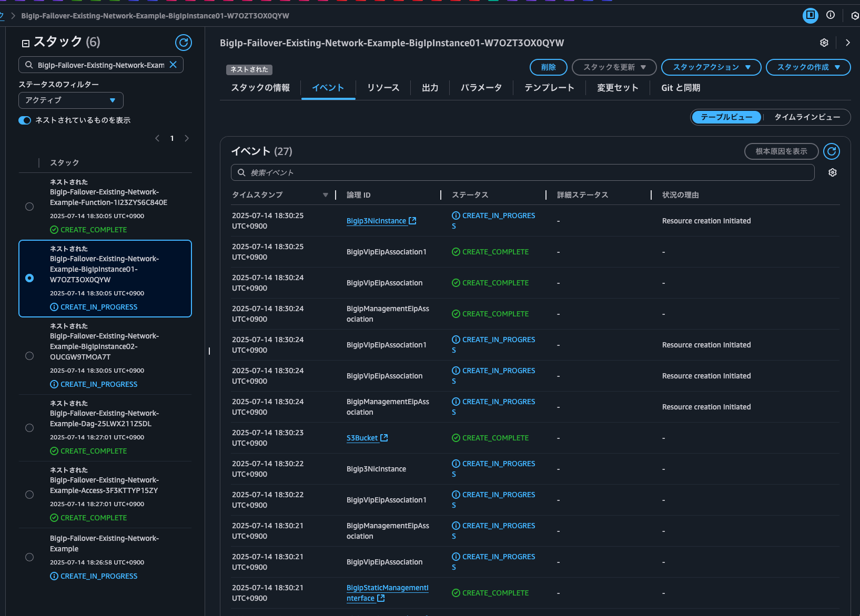Select the root Example stack radio
Screen dimensions: 860x616
point(29,557)
